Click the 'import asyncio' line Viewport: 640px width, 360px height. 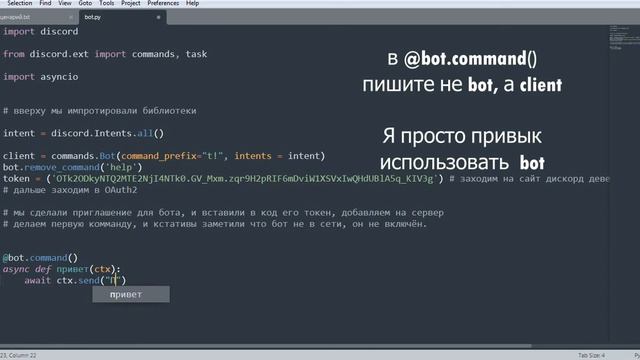pyautogui.click(x=40, y=77)
